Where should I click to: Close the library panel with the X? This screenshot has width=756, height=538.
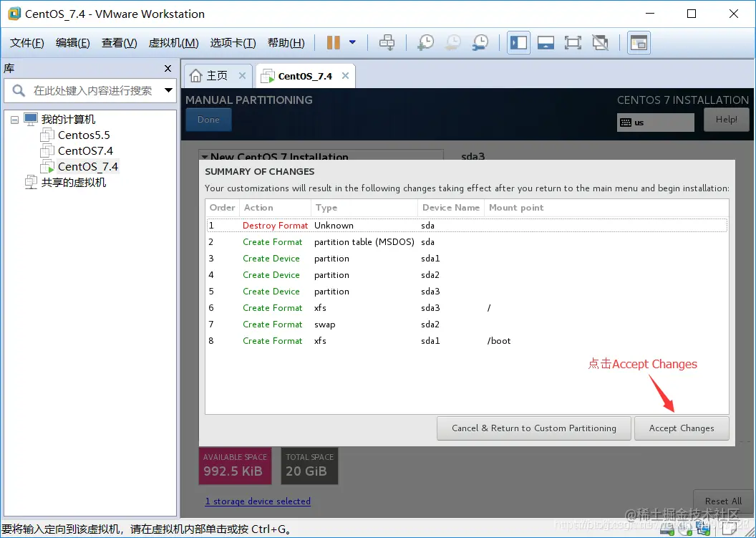point(168,69)
